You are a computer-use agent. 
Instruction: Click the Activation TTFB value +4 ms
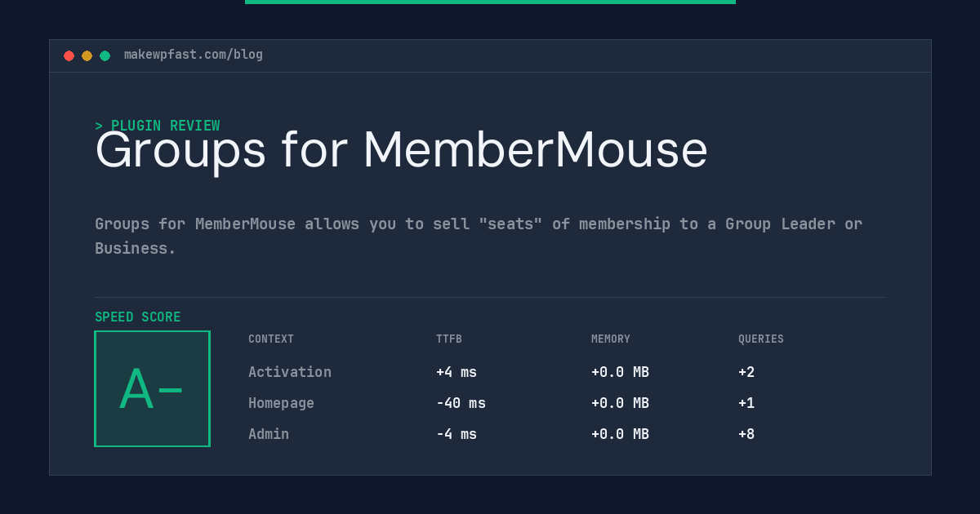457,372
